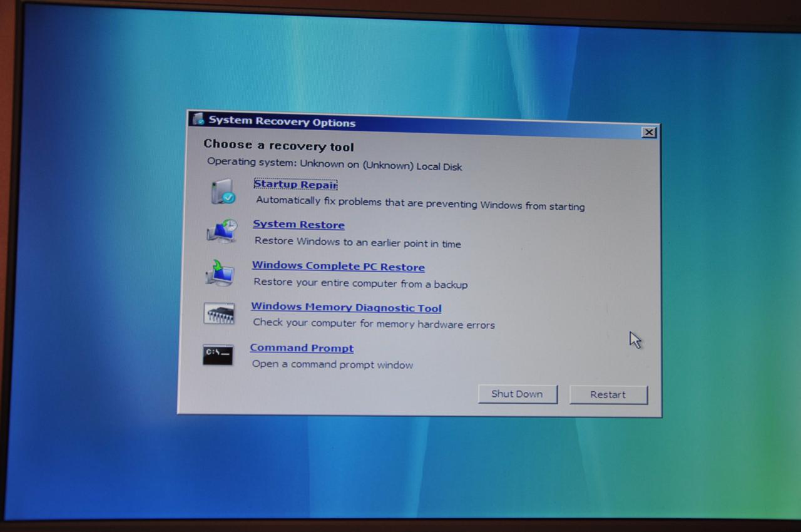
Task: Click the Startup Repair drive icon
Action: tap(223, 192)
